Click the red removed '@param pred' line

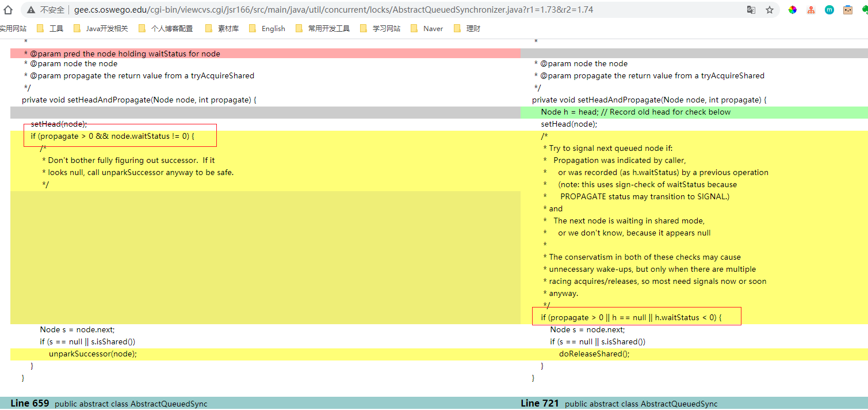coord(125,54)
